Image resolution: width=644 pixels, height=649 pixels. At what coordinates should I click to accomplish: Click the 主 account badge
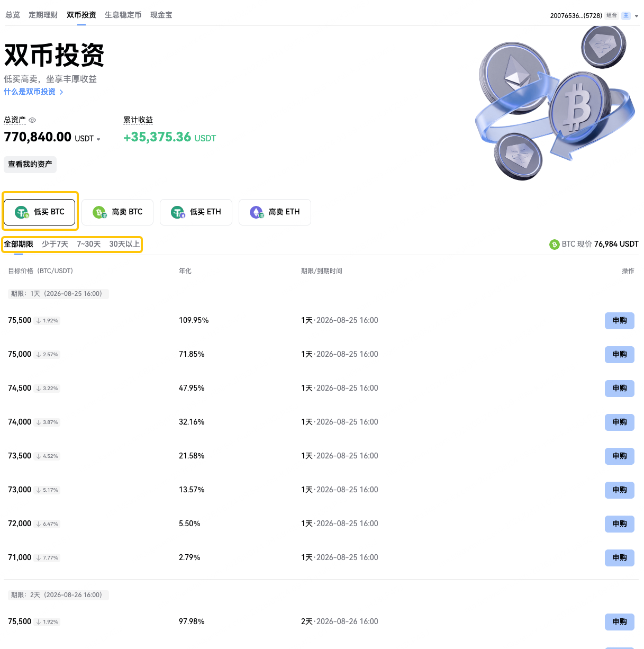[x=626, y=15]
